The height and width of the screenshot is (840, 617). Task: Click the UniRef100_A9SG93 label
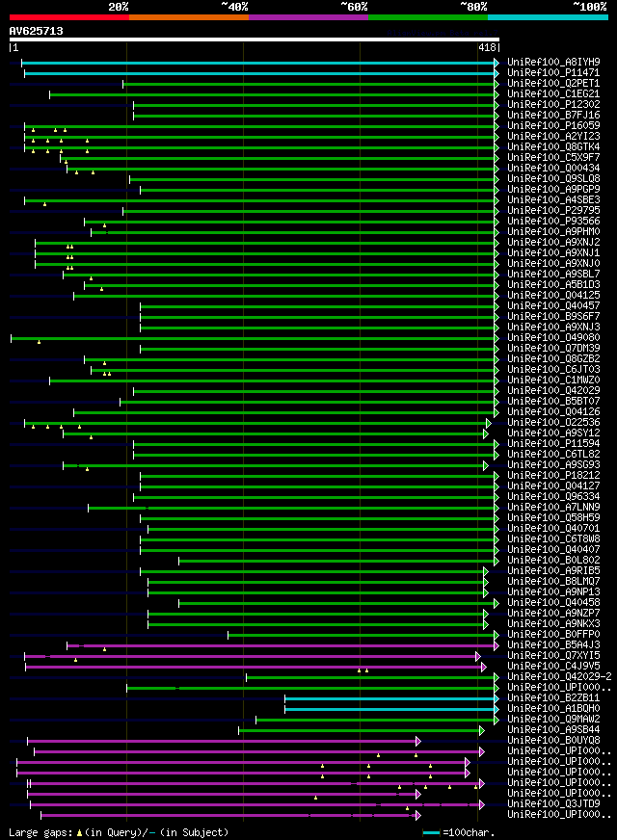553,465
